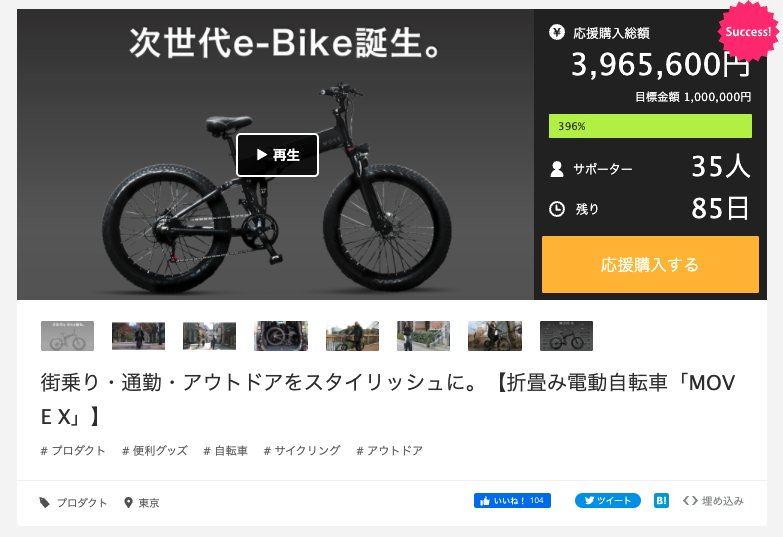Click the orange 応援購入する button
The width and height of the screenshot is (783, 537).
pos(650,264)
